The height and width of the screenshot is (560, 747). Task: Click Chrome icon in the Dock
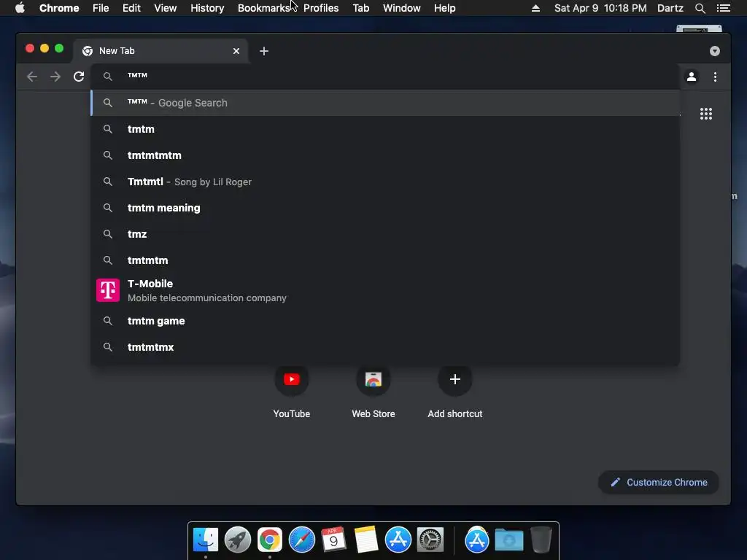(270, 540)
